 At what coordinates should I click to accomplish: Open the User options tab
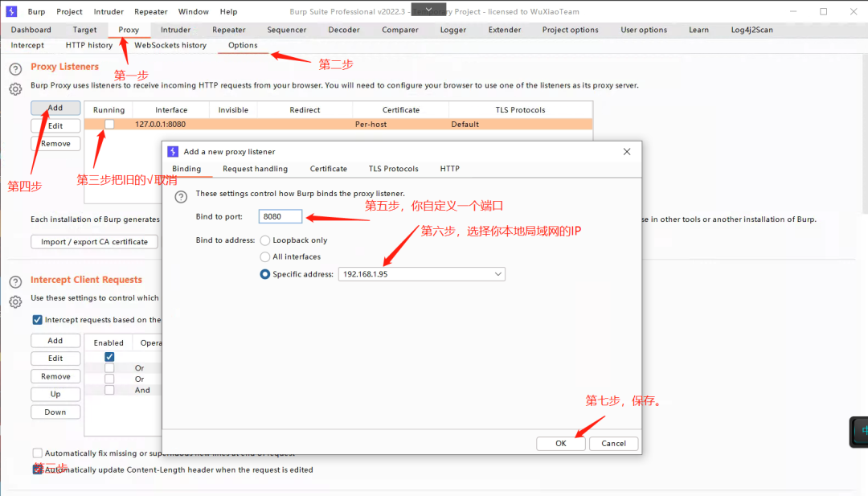[644, 30]
